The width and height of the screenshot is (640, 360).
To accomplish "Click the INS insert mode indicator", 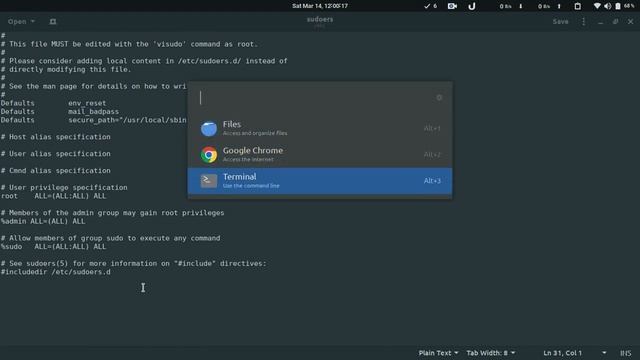I will tap(625, 353).
